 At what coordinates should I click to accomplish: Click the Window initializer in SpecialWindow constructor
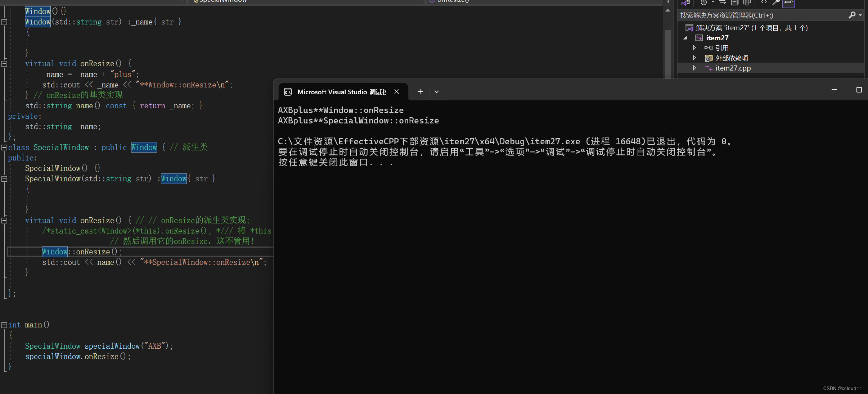pos(174,179)
